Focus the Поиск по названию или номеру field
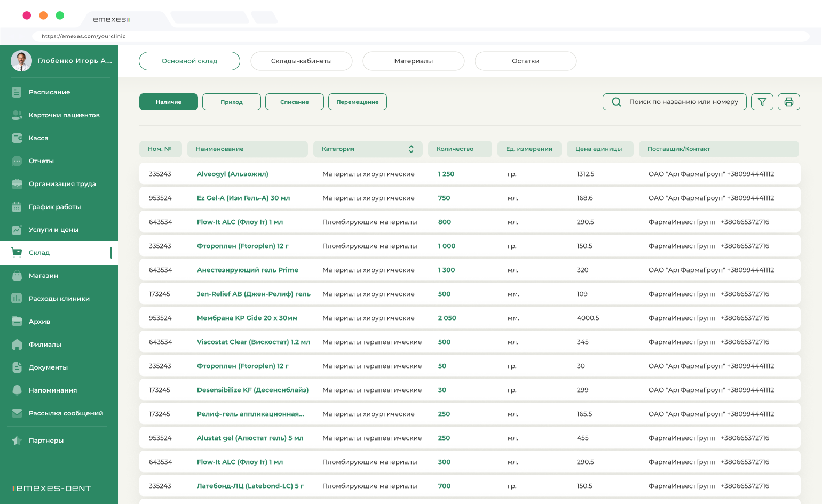The width and height of the screenshot is (822, 504). 675,102
